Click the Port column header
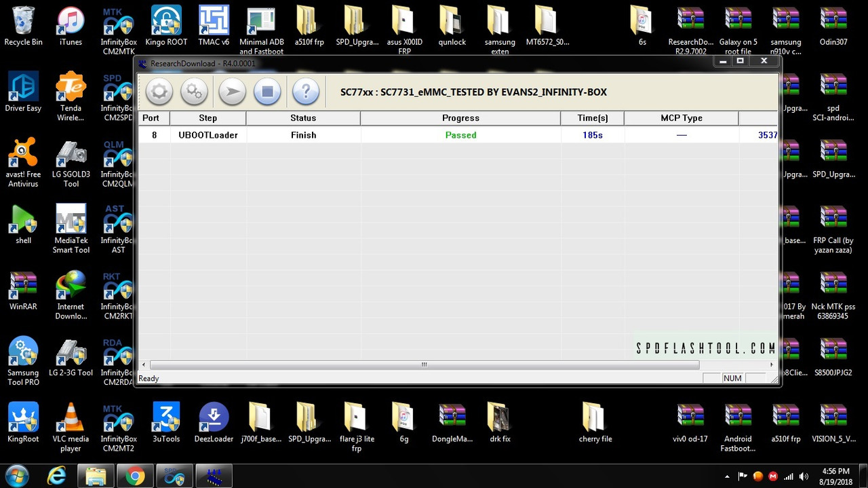 154,118
